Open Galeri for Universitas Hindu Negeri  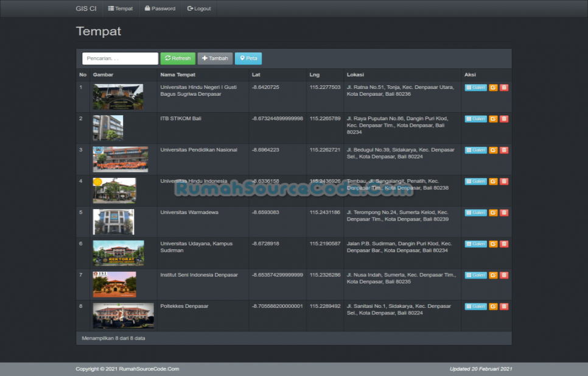point(476,87)
